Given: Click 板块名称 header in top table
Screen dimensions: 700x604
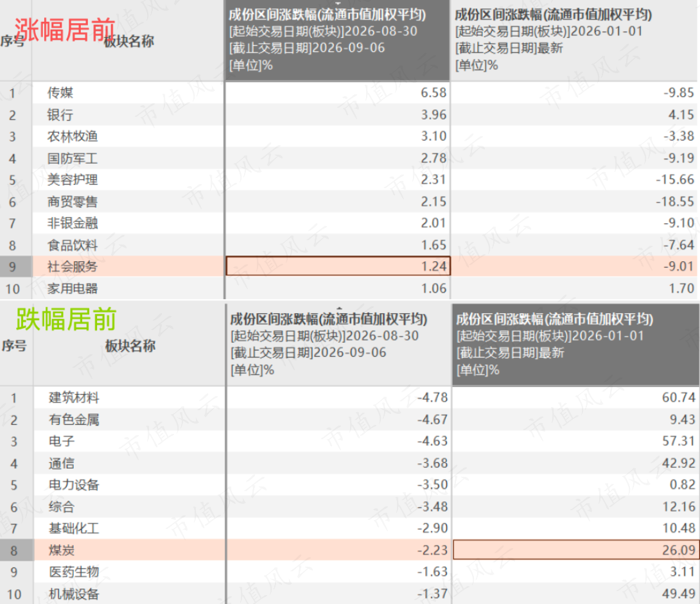Looking at the screenshot, I should [x=128, y=42].
